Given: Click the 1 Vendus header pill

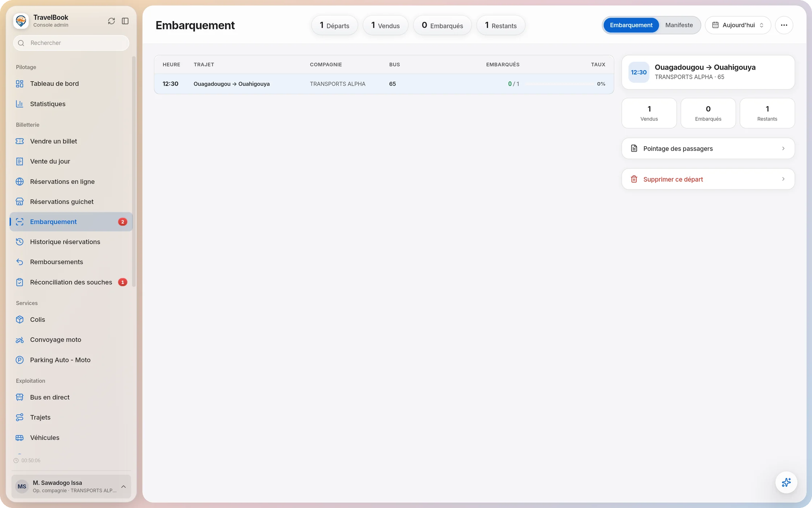Looking at the screenshot, I should (385, 25).
